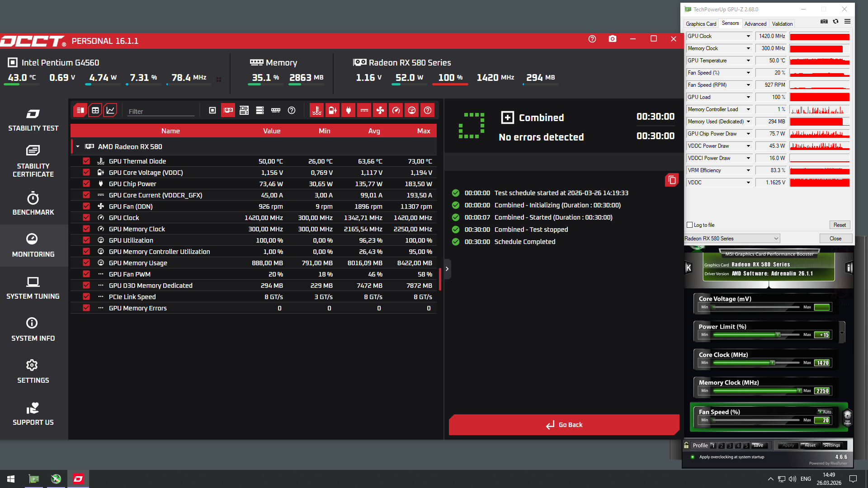The height and width of the screenshot is (488, 868).
Task: Toggle the GPU hardware filter icon
Action: pyautogui.click(x=228, y=110)
